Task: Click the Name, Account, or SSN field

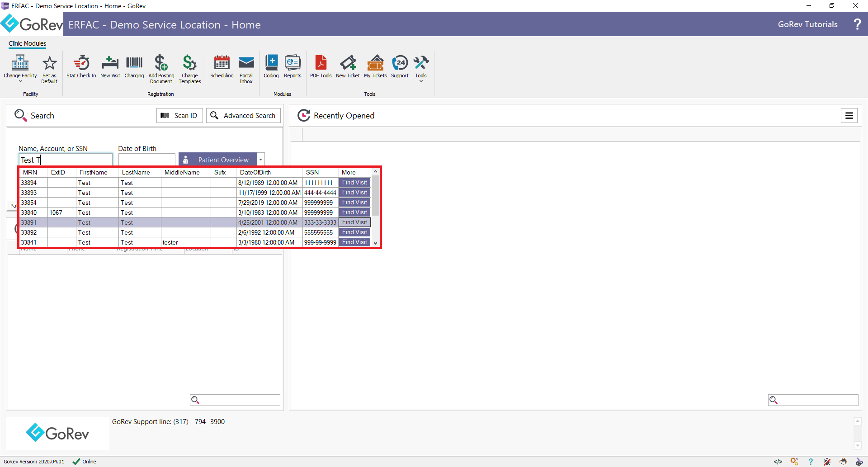Action: pyautogui.click(x=66, y=160)
